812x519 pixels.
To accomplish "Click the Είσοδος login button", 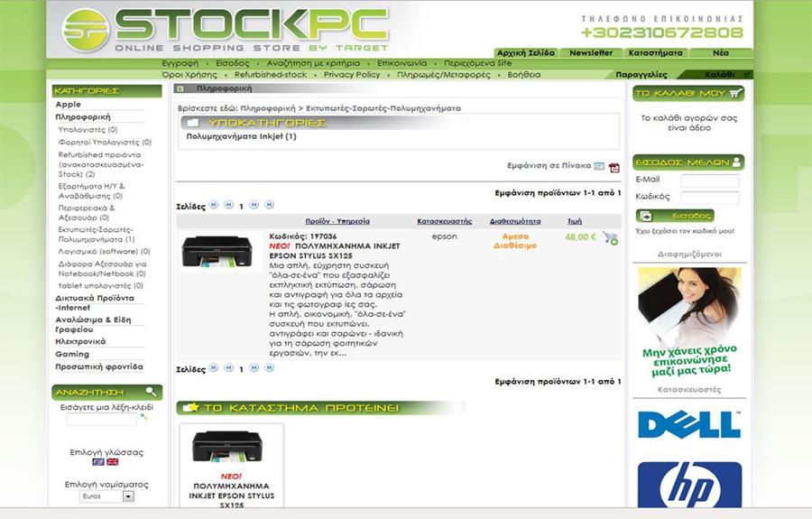I will [675, 216].
